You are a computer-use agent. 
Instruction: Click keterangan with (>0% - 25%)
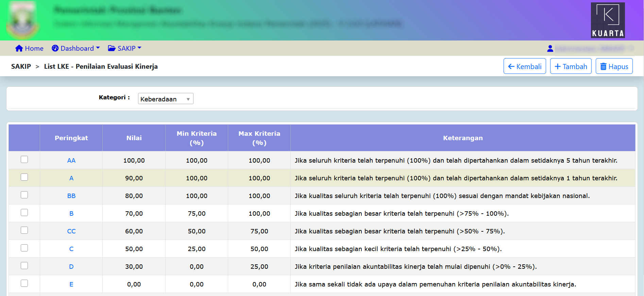point(416,267)
